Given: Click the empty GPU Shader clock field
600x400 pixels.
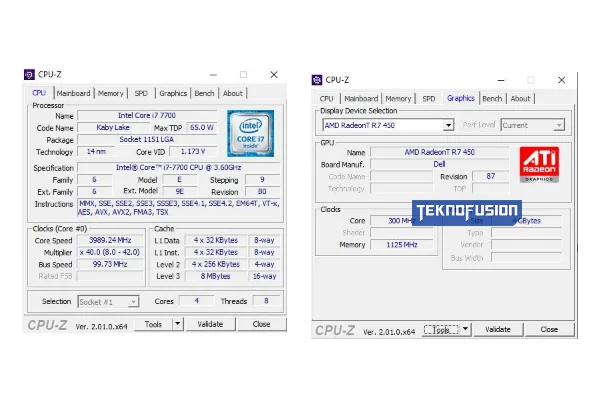Looking at the screenshot, I should [x=402, y=233].
